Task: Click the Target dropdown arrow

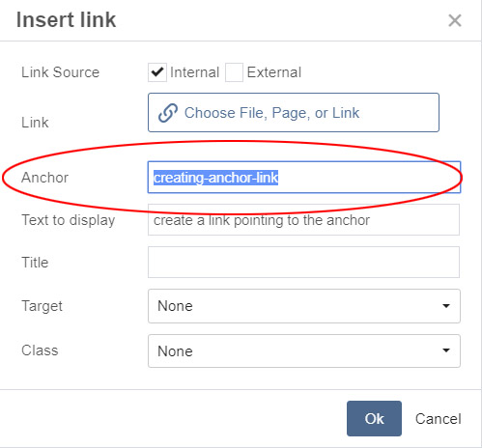Action: point(446,306)
